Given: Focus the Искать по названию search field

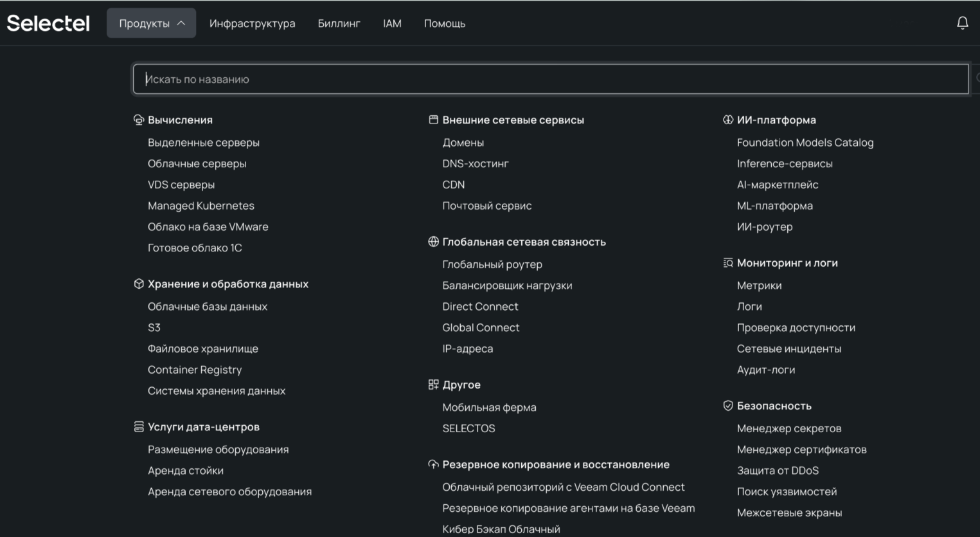Looking at the screenshot, I should [551, 79].
